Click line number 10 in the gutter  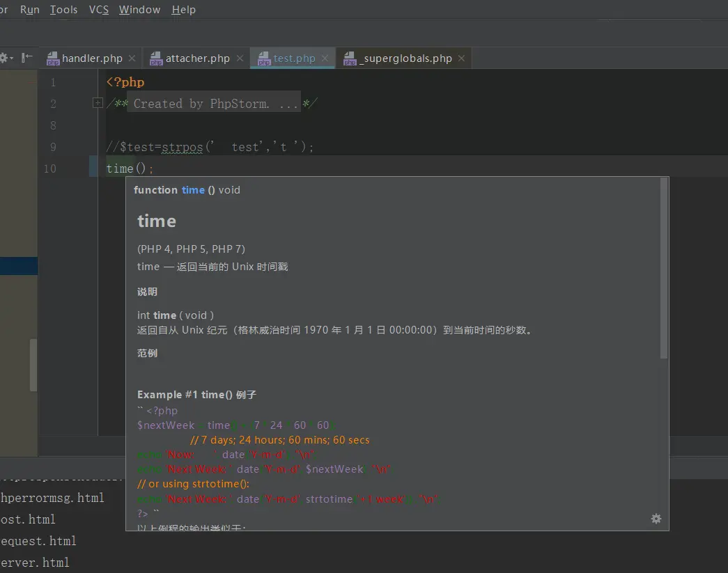[x=50, y=168]
